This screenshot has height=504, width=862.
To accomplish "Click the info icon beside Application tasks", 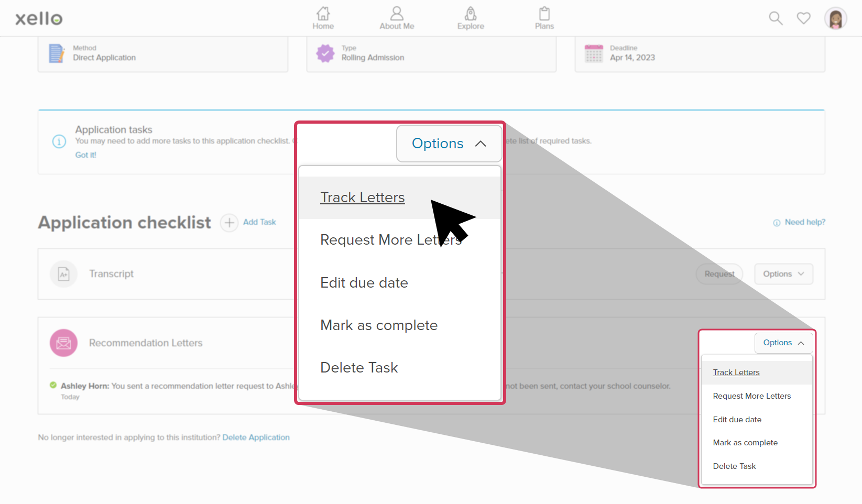I will (59, 141).
